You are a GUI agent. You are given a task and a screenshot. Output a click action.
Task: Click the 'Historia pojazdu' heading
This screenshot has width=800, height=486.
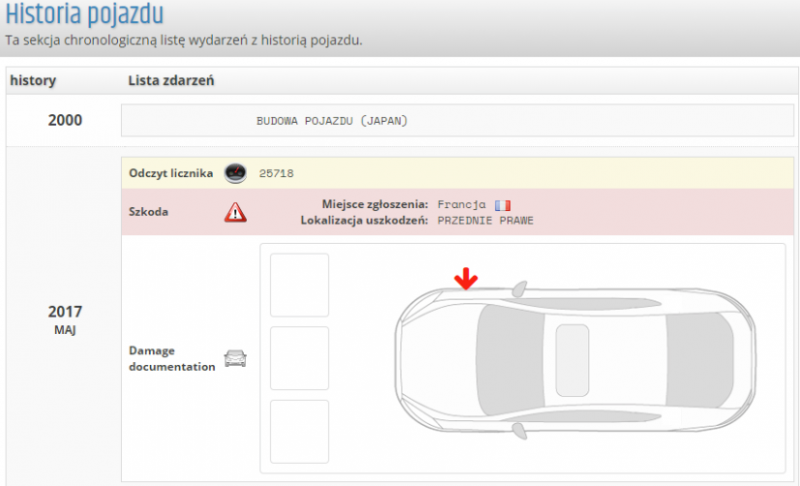click(85, 15)
